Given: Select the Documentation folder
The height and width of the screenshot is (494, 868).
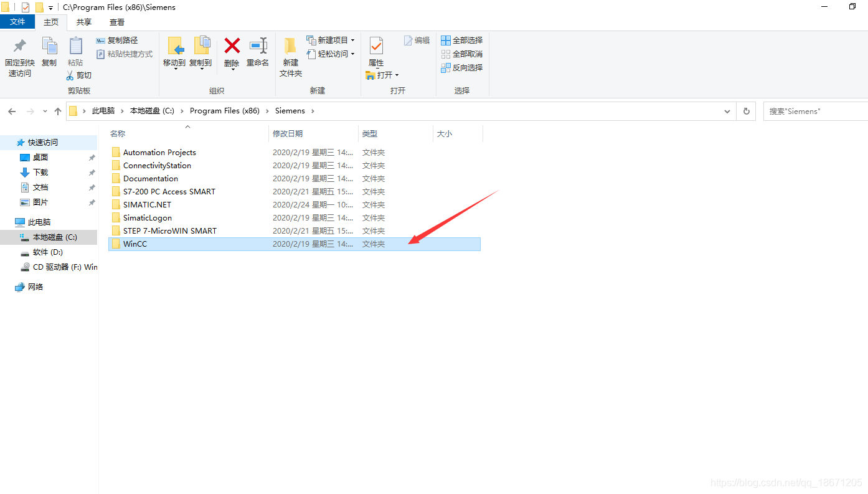Looking at the screenshot, I should click(295, 178).
